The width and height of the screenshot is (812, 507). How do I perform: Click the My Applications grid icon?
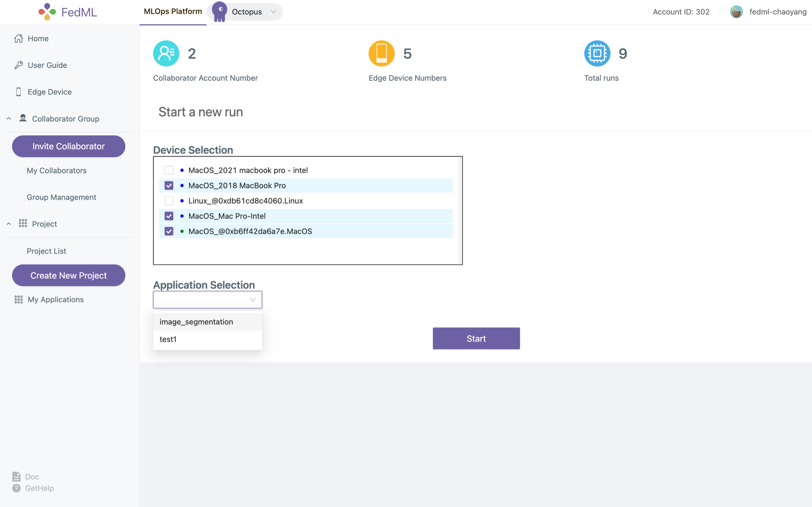pos(18,300)
